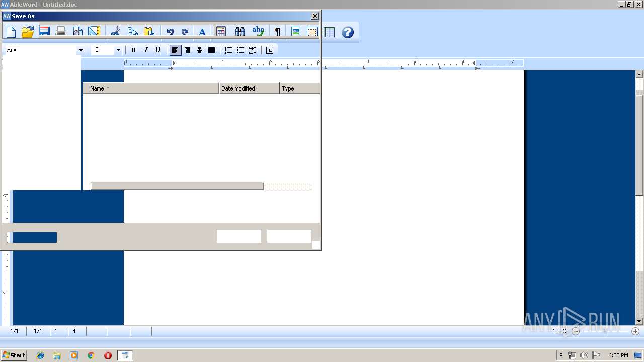Zoom out using the minus button
This screenshot has height=362, width=644.
(x=576, y=331)
